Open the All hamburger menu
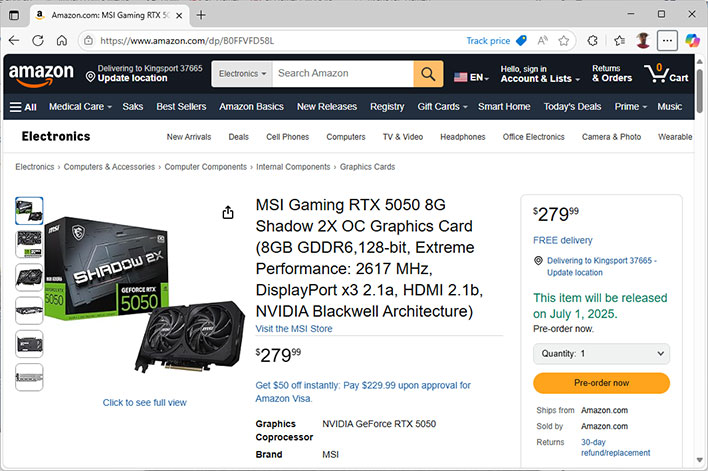 [23, 107]
